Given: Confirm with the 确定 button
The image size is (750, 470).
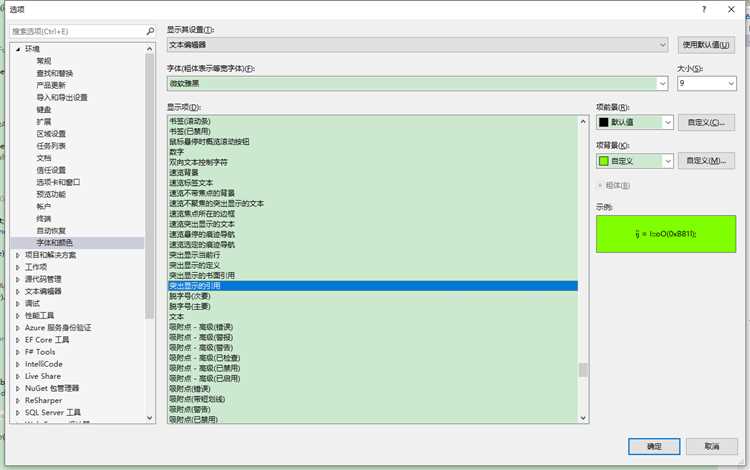Looking at the screenshot, I should tap(654, 446).
